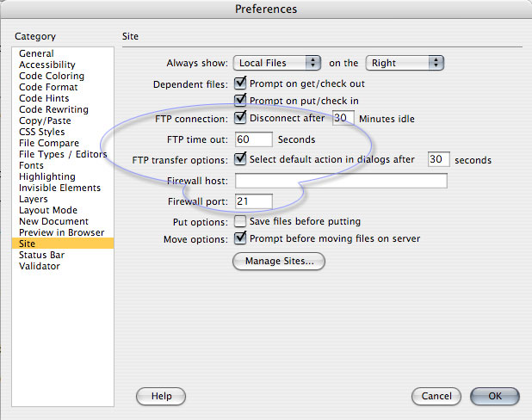Cancel the Preferences dialog
Viewport: 532px width, 420px height.
pyautogui.click(x=436, y=396)
